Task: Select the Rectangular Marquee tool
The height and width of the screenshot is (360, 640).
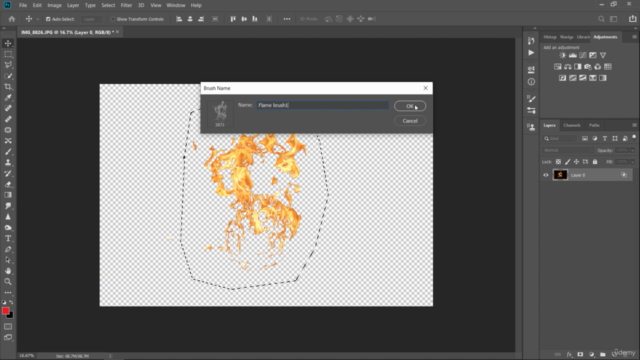Action: tap(8, 54)
